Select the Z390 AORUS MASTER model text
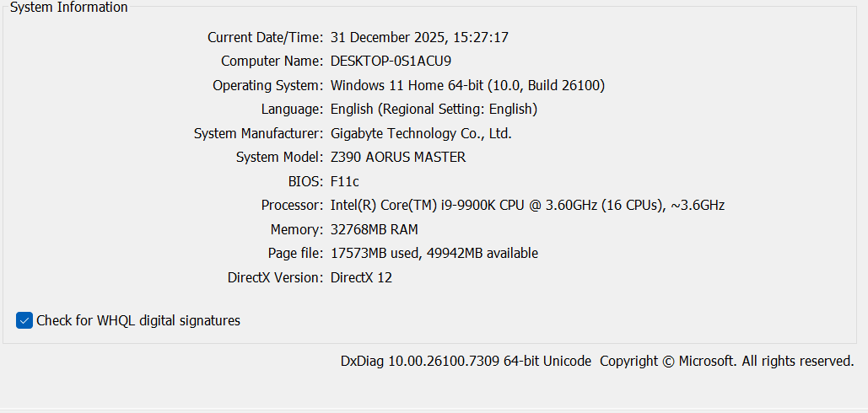This screenshot has height=413, width=868. (x=398, y=157)
